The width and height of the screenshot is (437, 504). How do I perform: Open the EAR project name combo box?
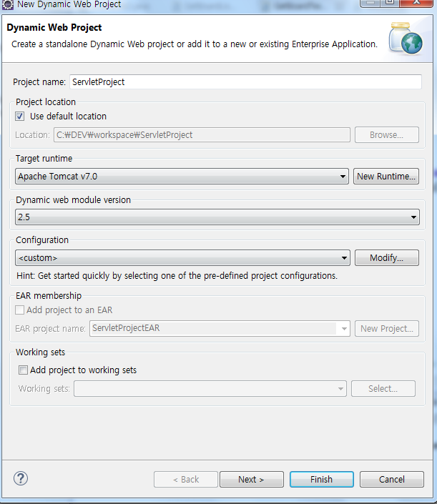click(x=220, y=328)
